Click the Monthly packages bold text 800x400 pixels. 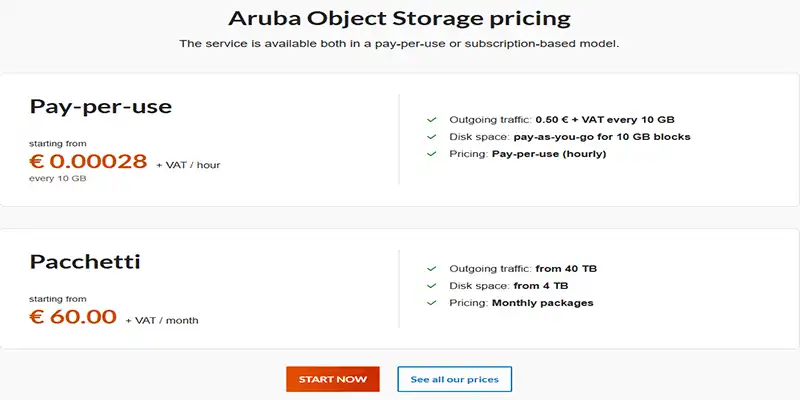tap(542, 303)
